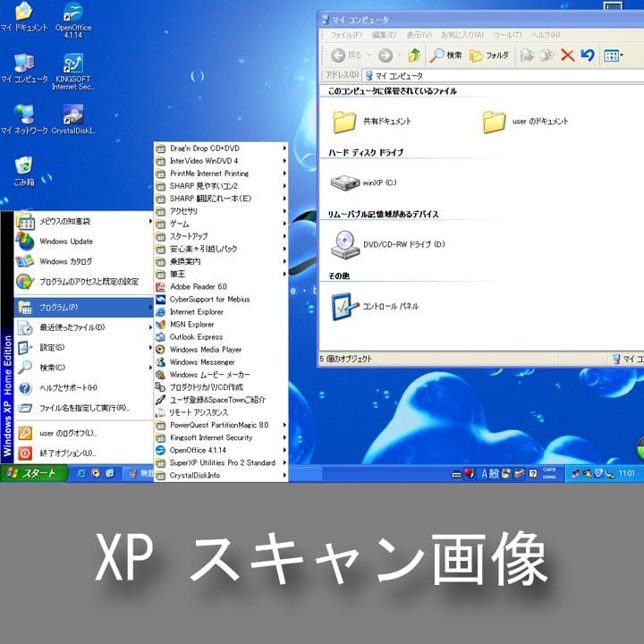The height and width of the screenshot is (644, 644).
Task: Open the ファイル(F) menu
Action: point(346,35)
